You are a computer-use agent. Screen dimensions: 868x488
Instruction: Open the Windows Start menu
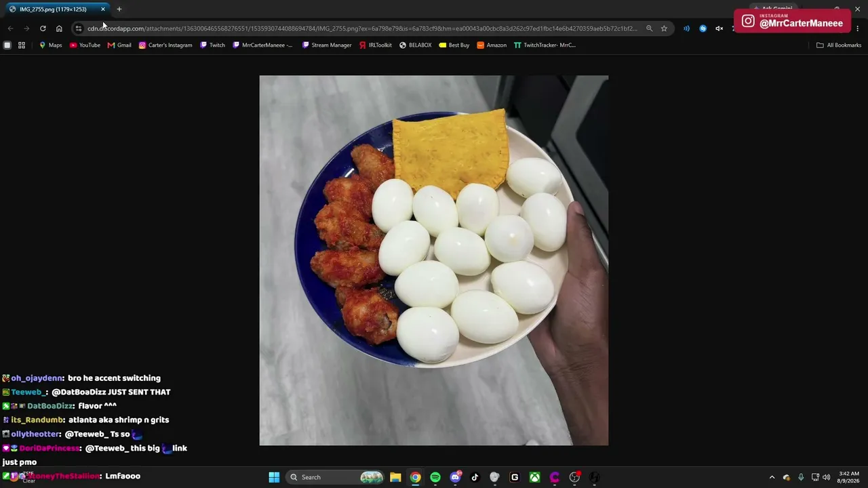tap(274, 477)
